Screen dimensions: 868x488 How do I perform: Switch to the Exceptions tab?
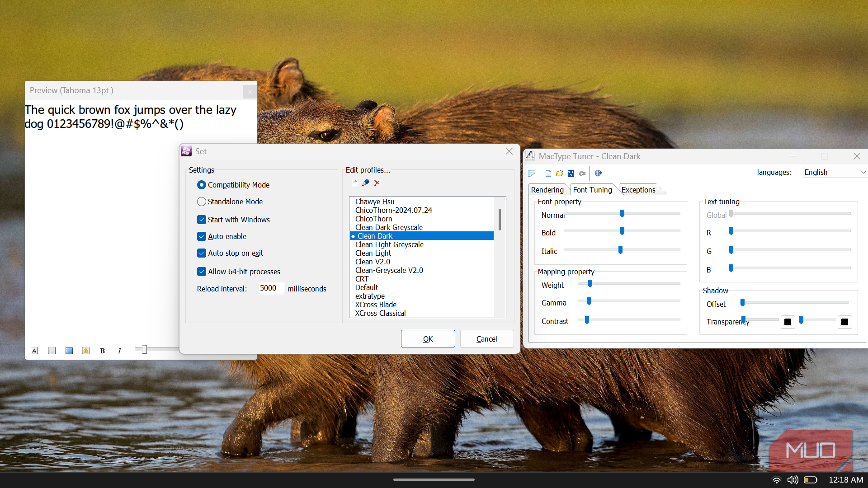[x=638, y=190]
